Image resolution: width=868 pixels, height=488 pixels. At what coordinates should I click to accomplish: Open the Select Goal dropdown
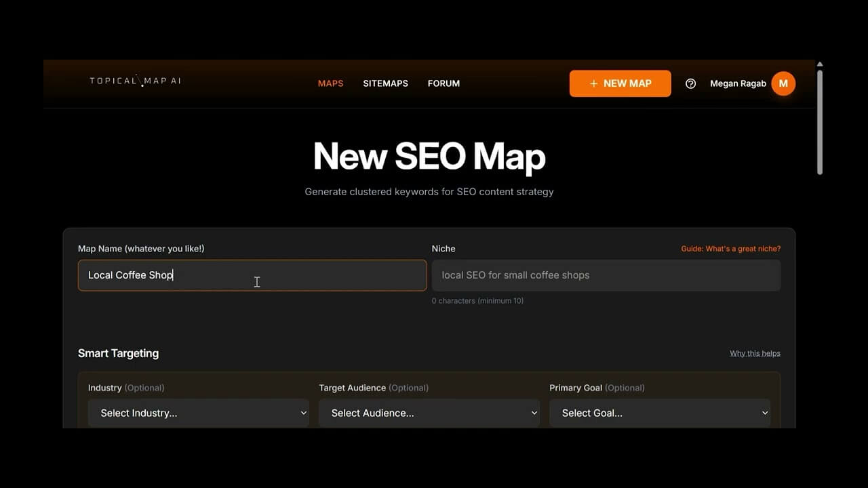tap(659, 413)
